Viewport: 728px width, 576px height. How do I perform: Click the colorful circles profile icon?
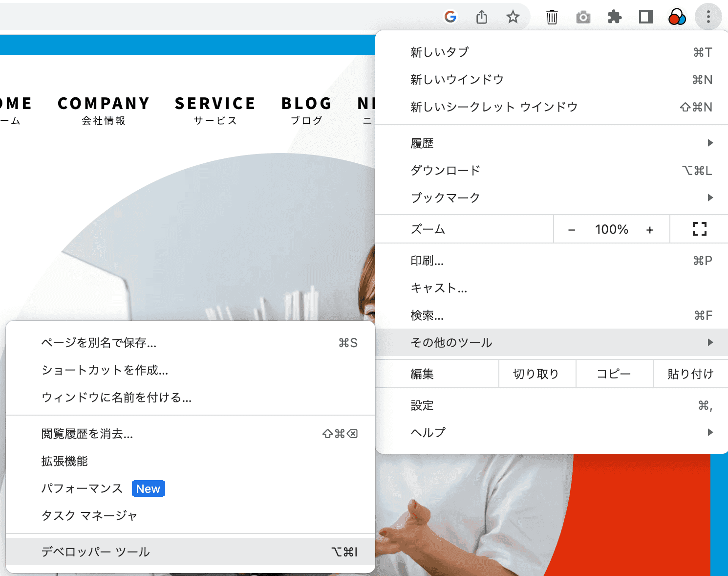[x=677, y=17]
